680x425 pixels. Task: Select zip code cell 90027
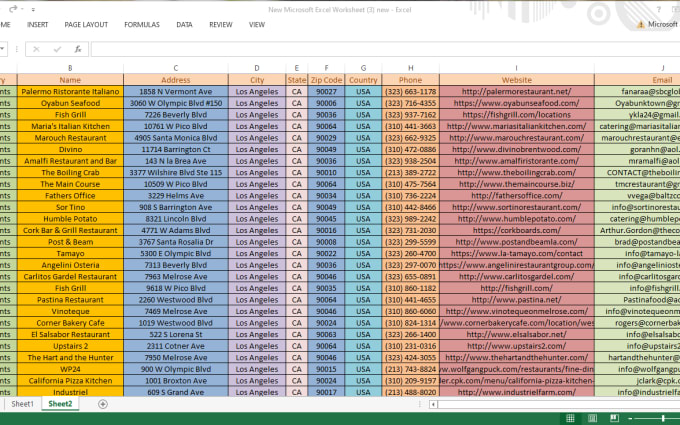point(327,92)
